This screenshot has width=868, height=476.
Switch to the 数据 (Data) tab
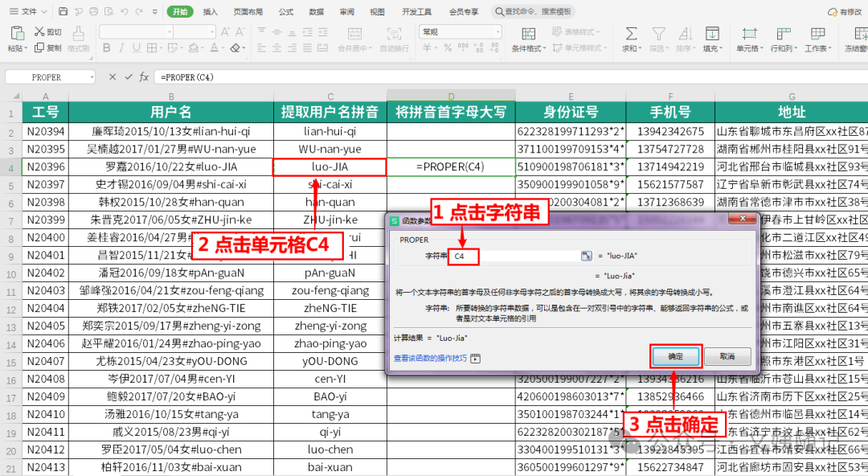point(317,11)
